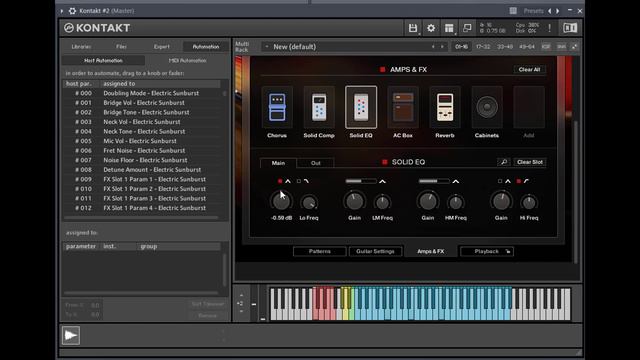Toggle the high band shelf mode red square
This screenshot has height=360, width=640.
coord(519,181)
